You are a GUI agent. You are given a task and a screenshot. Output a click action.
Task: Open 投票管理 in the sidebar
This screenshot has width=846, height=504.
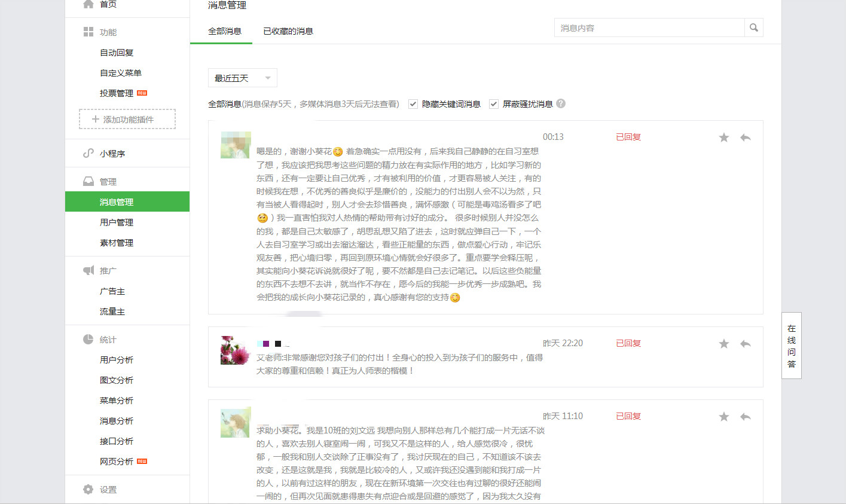pyautogui.click(x=117, y=93)
